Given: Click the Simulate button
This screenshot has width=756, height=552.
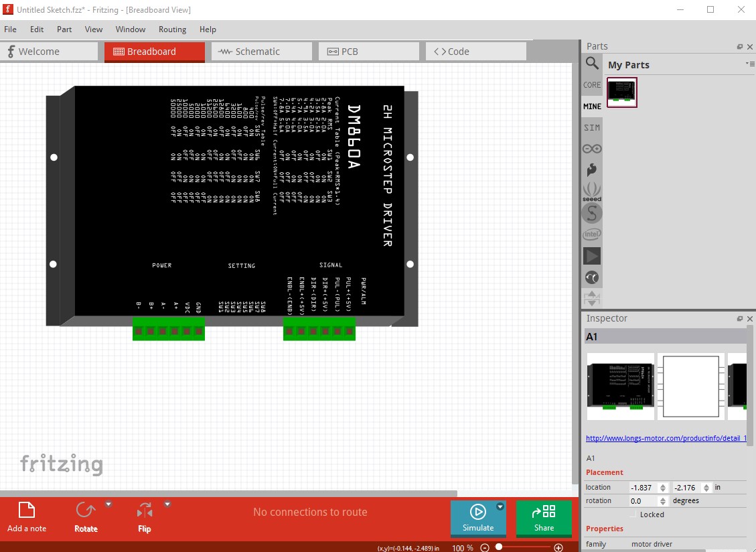Looking at the screenshot, I should point(478,519).
